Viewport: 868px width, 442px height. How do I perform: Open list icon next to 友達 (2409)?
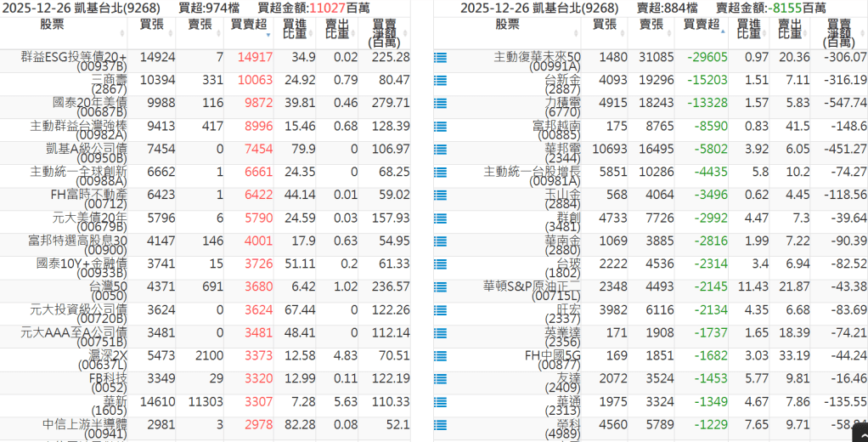pos(440,379)
